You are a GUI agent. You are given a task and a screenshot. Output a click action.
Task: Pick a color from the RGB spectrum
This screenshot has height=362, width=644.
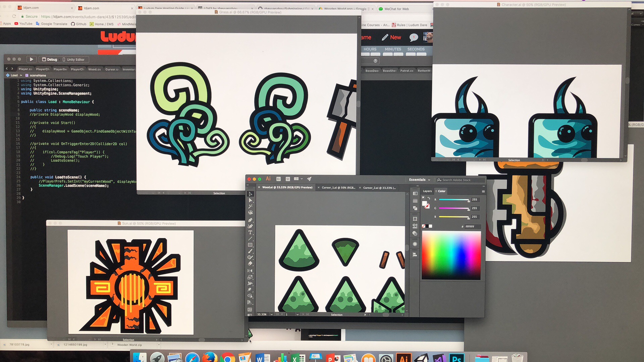[451, 255]
